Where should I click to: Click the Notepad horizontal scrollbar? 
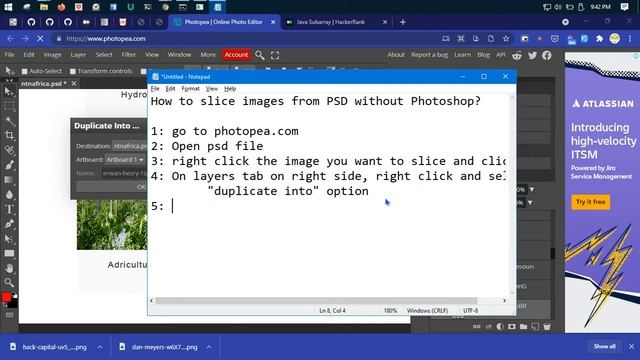pyautogui.click(x=316, y=300)
